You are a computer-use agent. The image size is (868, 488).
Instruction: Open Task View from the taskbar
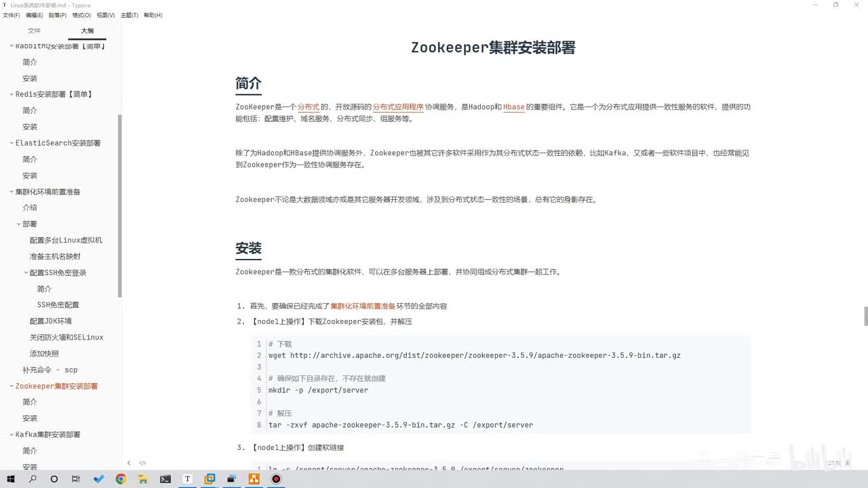[x=76, y=479]
